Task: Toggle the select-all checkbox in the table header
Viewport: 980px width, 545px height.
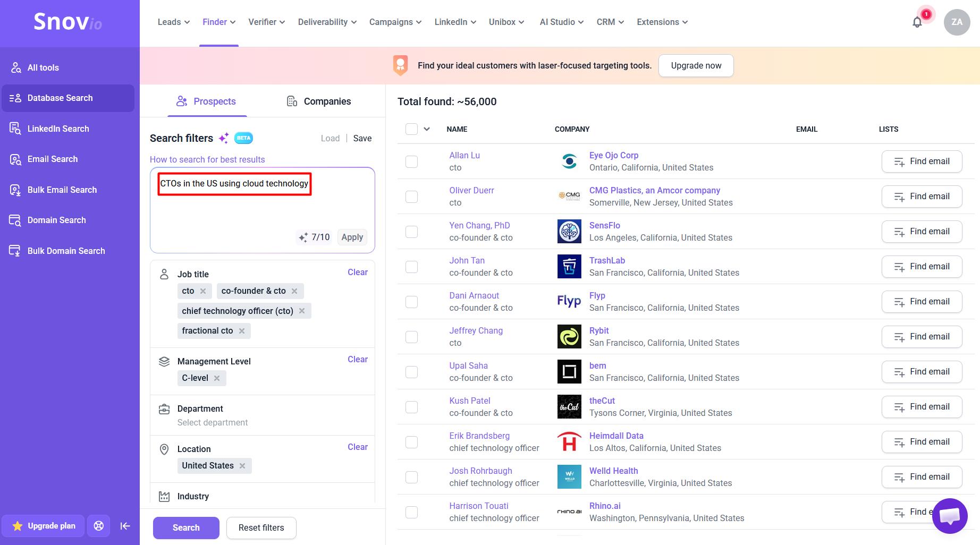Action: [x=411, y=129]
